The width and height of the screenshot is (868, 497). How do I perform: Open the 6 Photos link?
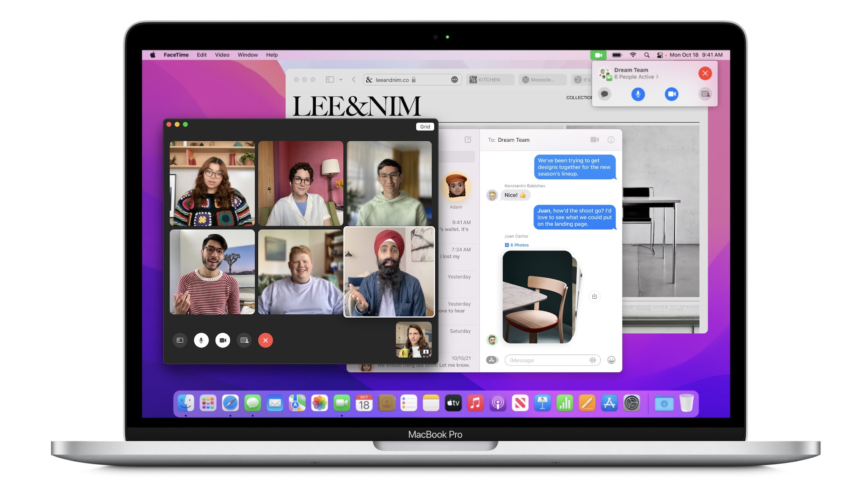pyautogui.click(x=517, y=245)
